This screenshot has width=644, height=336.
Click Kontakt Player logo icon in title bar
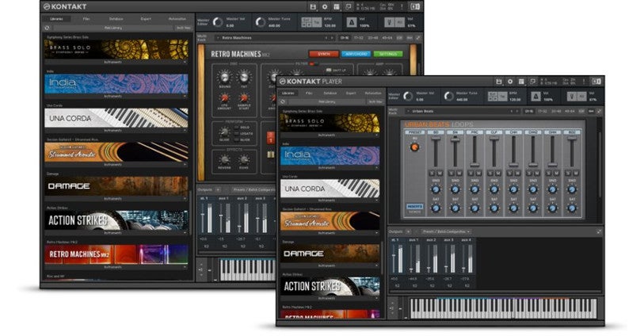click(x=282, y=82)
